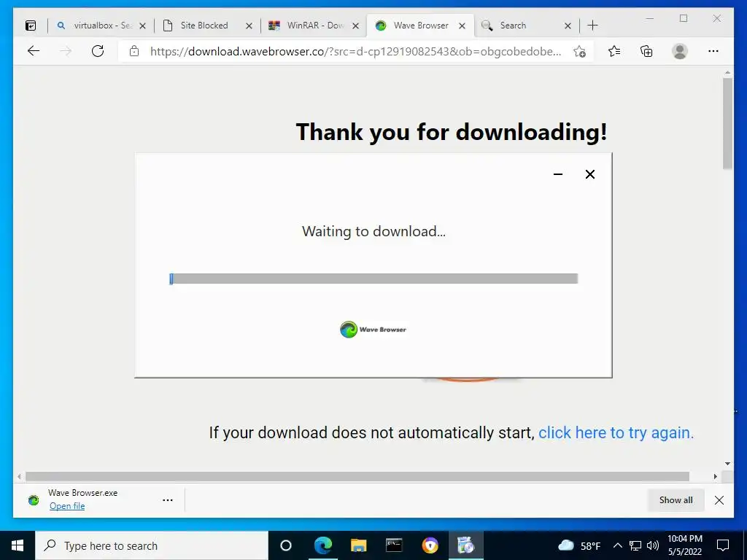The image size is (747, 560).
Task: Open volume control tray icon
Action: tap(653, 545)
